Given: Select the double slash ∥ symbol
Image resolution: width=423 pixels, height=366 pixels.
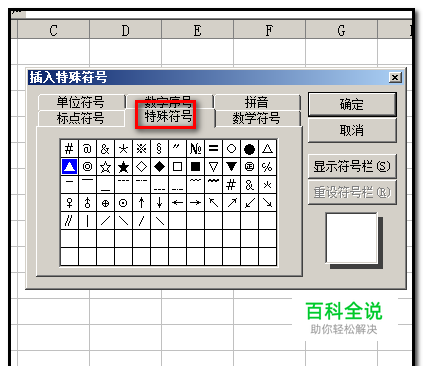Looking at the screenshot, I should pyautogui.click(x=69, y=221).
